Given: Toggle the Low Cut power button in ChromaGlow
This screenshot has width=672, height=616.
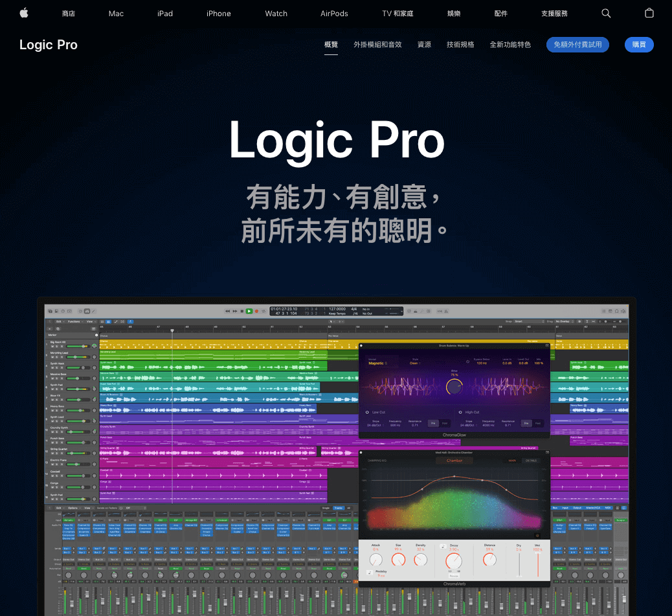Looking at the screenshot, I should tap(366, 412).
